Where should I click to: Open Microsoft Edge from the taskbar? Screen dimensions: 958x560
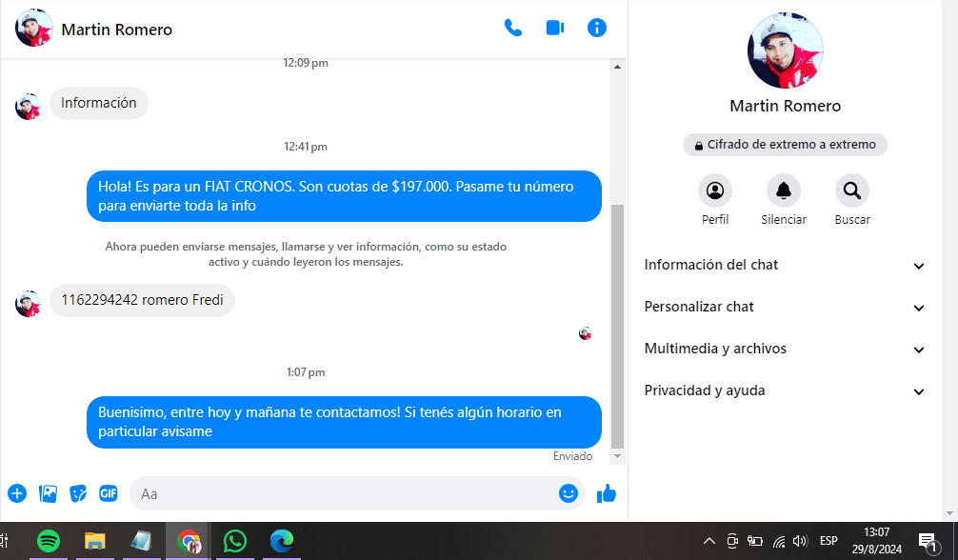click(282, 541)
